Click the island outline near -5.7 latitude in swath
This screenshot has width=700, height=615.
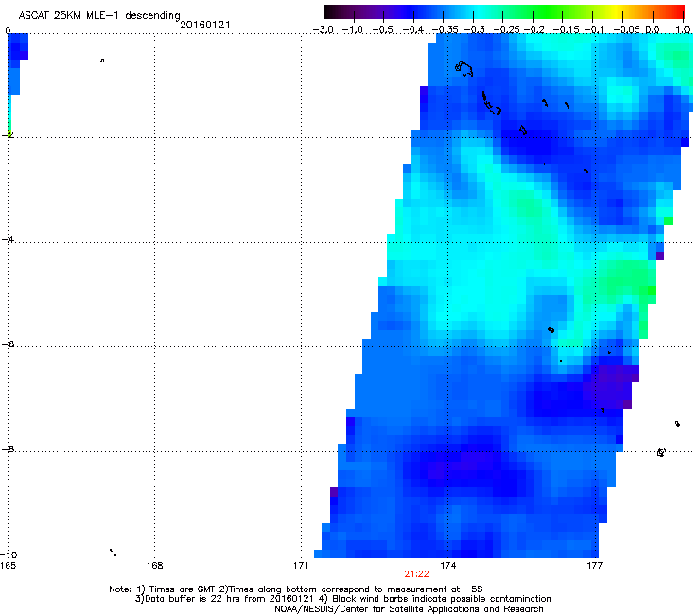pos(551,330)
